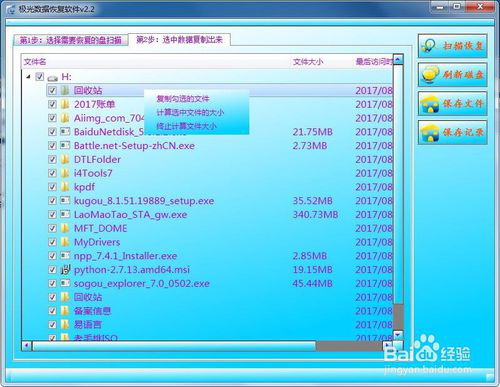
Task: Uncheck the 2017账单 checkbox
Action: click(52, 104)
